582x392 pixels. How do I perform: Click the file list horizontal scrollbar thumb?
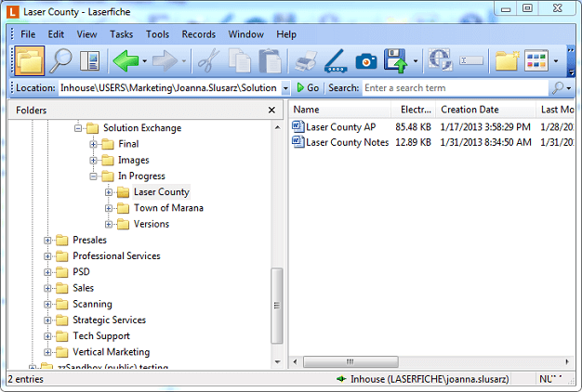coord(351,361)
